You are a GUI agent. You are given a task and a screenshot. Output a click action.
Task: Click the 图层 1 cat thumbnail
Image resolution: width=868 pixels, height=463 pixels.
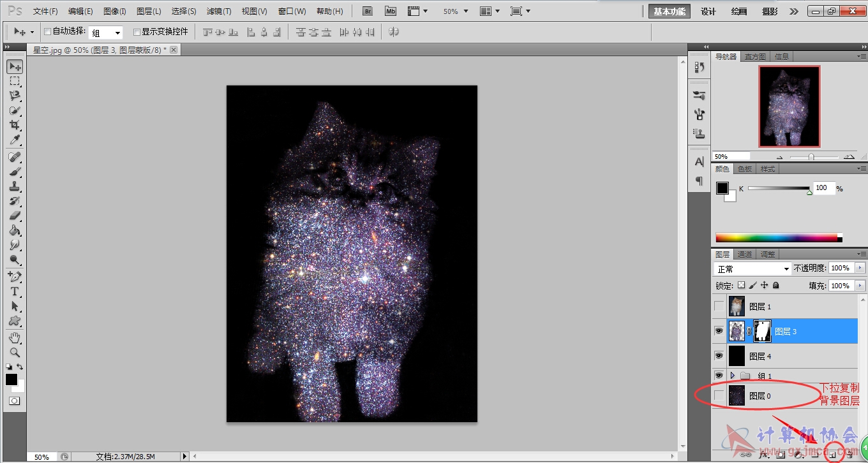point(737,306)
